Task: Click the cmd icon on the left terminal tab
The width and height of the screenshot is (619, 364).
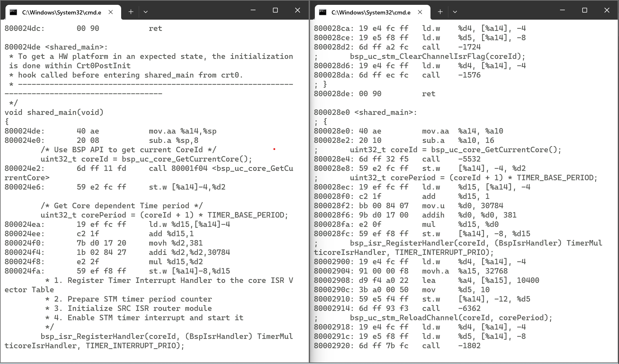Action: [x=13, y=11]
